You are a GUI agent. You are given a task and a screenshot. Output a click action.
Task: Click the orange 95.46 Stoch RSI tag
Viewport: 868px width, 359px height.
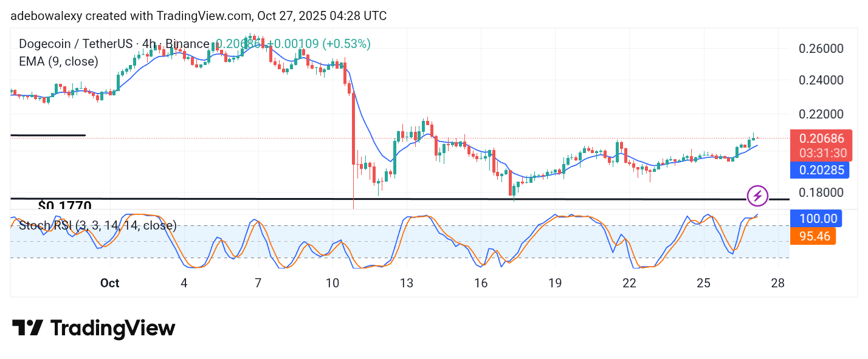[x=813, y=236]
